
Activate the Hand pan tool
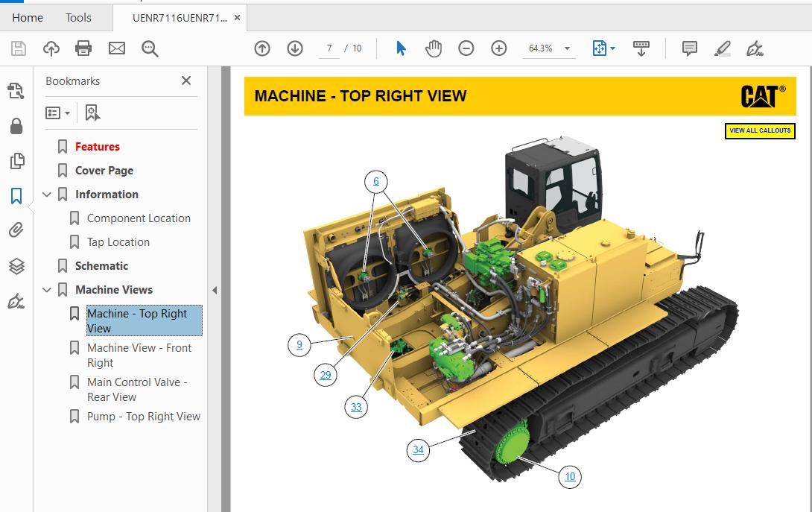434,48
